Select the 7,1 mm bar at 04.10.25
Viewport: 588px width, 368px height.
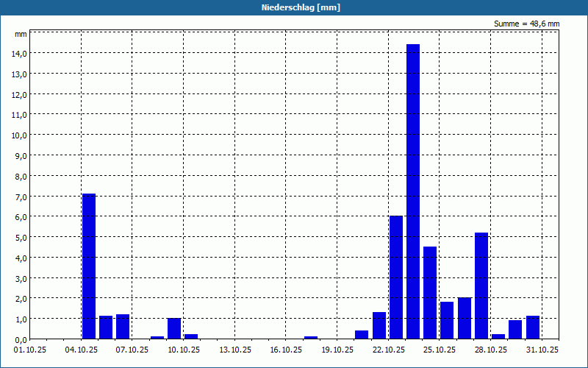tap(89, 266)
